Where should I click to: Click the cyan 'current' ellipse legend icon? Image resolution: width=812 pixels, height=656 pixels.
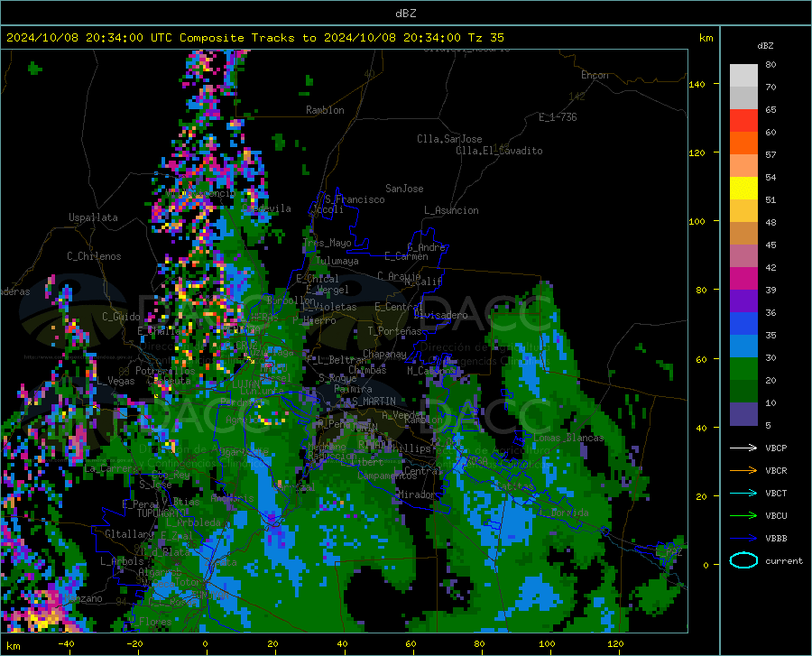[743, 560]
